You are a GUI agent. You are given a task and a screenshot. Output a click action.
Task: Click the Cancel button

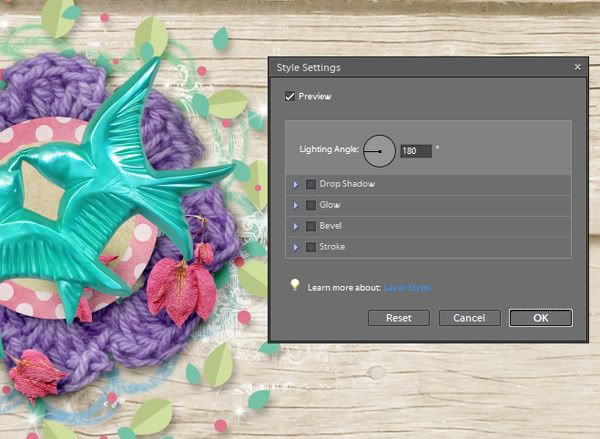tap(469, 318)
